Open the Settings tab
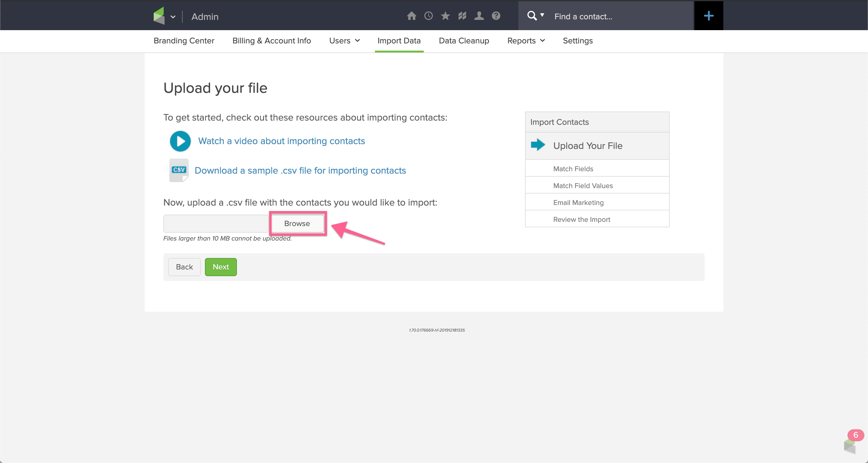Image resolution: width=868 pixels, height=463 pixels. click(x=577, y=41)
